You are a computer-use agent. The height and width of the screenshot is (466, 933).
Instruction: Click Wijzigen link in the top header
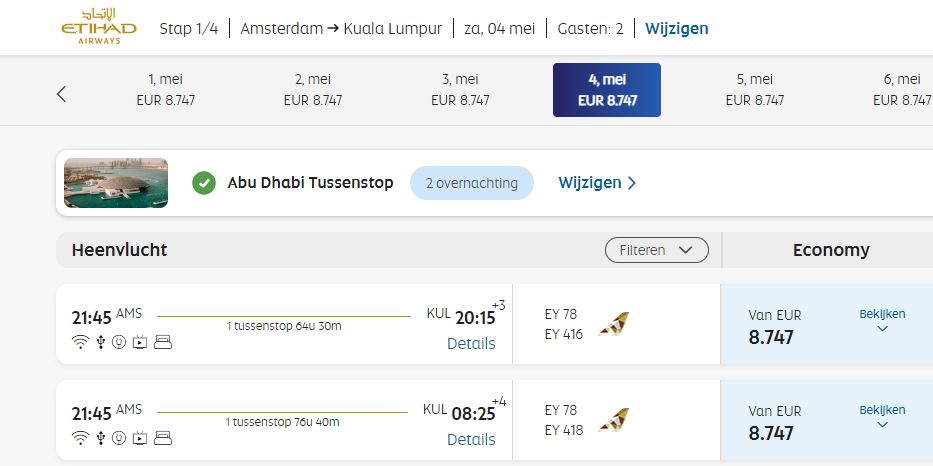pos(676,28)
